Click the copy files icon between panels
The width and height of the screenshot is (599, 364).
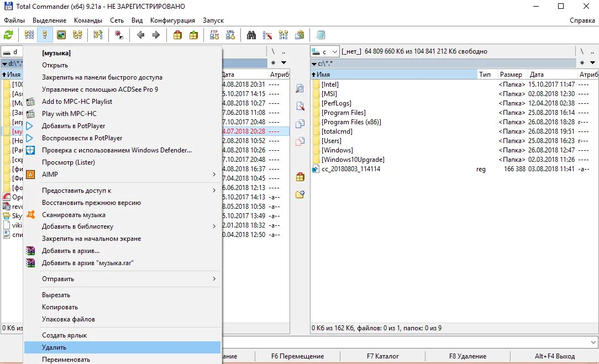pyautogui.click(x=300, y=124)
